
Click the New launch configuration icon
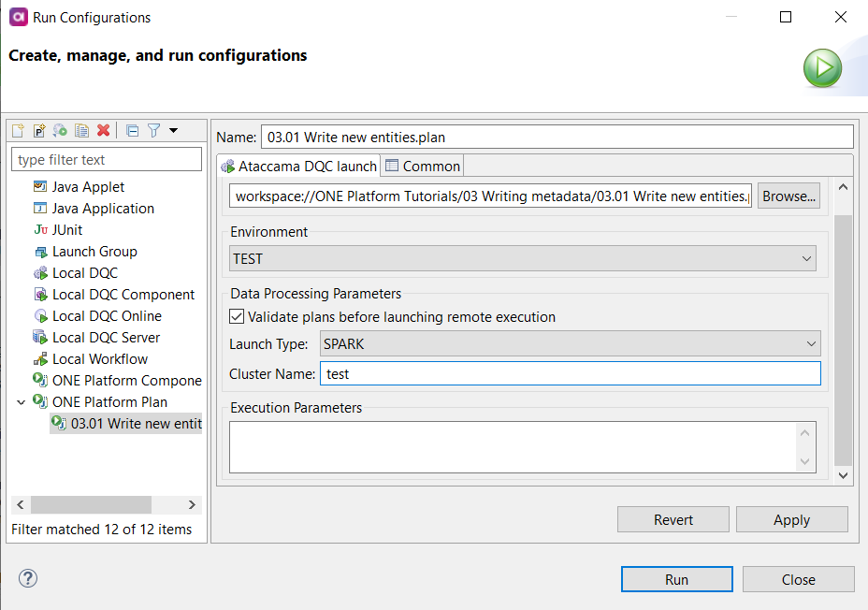point(18,131)
